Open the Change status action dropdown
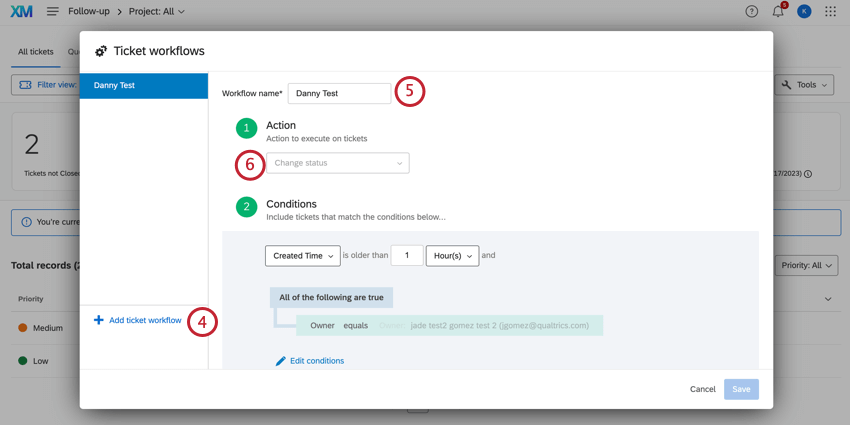This screenshot has height=425, width=850. click(338, 163)
